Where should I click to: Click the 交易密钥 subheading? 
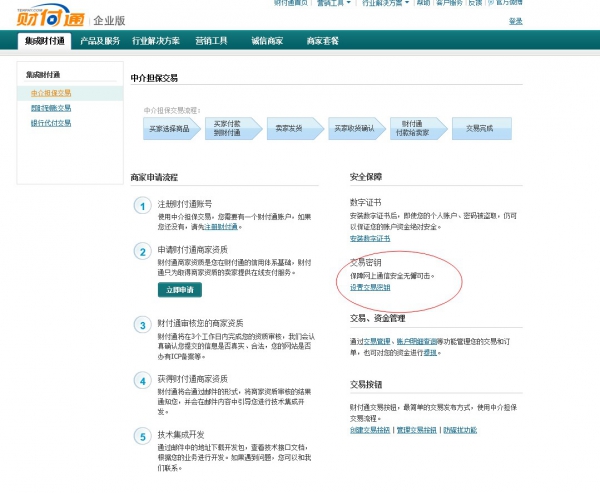[x=365, y=262]
